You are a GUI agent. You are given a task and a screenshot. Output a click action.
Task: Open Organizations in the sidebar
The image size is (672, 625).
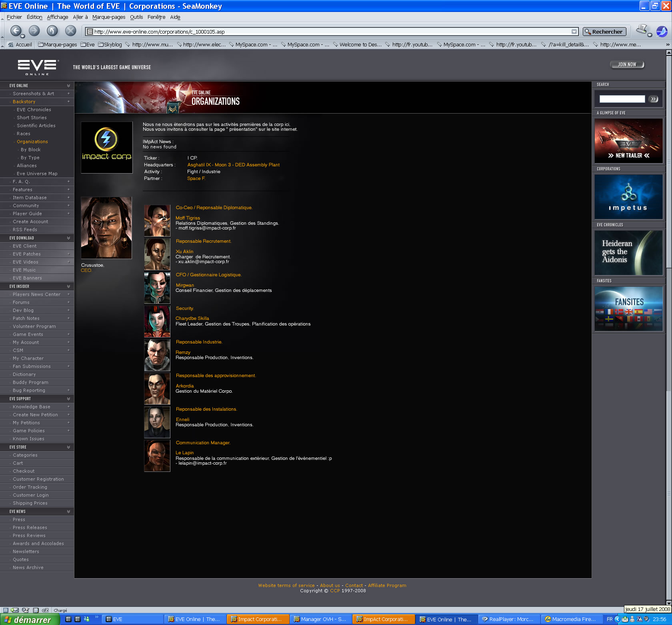pos(32,142)
